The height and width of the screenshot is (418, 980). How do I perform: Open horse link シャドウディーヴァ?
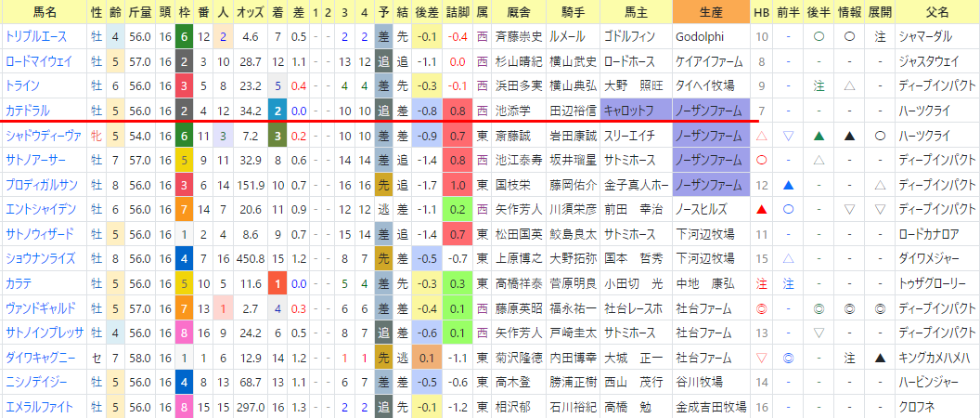coord(43,136)
